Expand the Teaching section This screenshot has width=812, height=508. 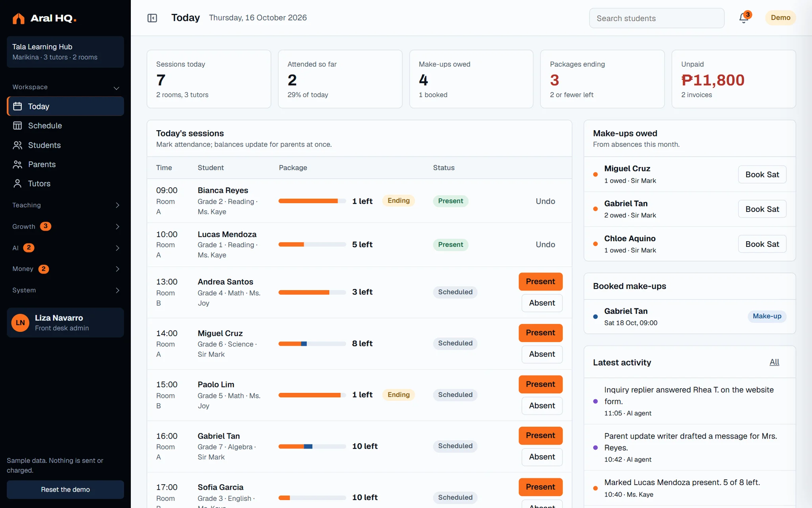pyautogui.click(x=65, y=205)
